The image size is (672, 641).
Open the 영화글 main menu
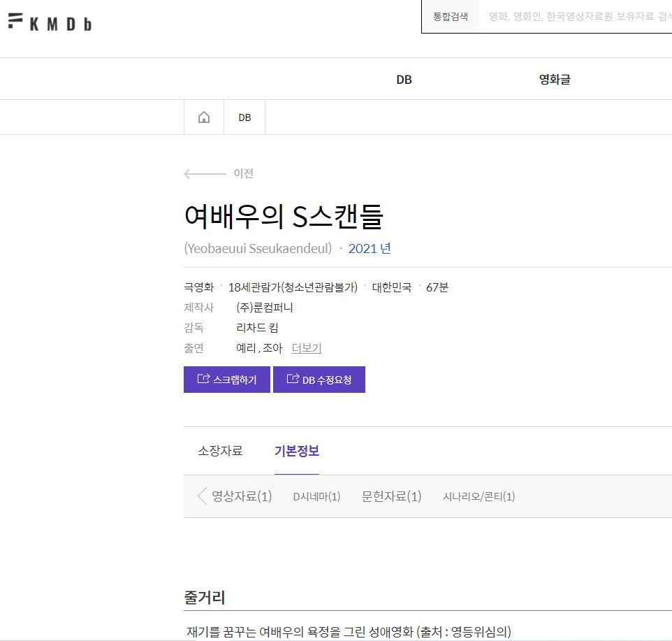click(555, 79)
